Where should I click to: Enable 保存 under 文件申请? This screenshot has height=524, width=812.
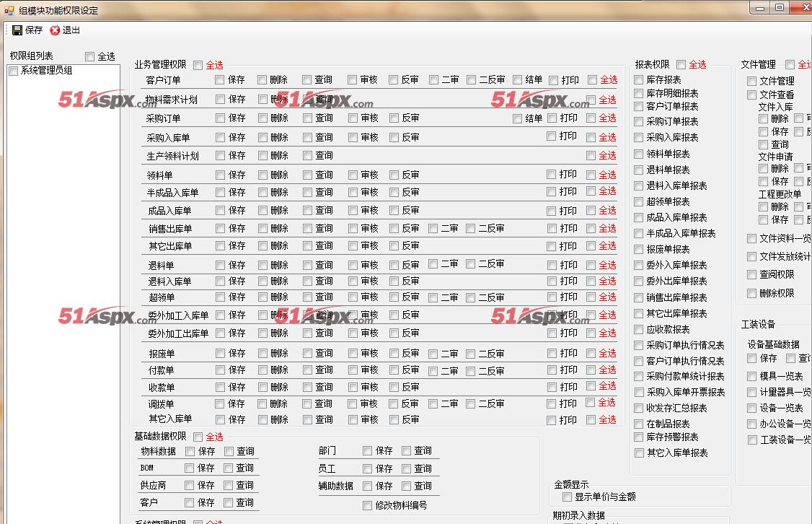(x=763, y=181)
